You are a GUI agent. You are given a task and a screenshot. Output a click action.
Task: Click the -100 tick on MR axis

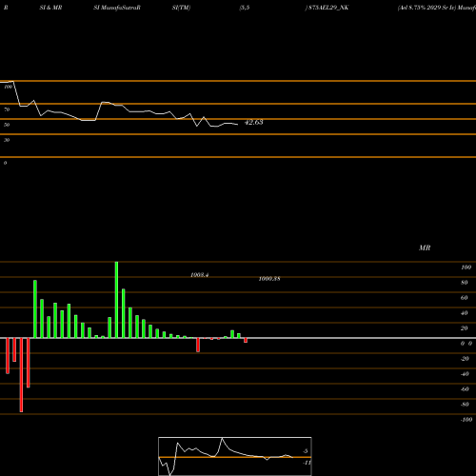466,420
